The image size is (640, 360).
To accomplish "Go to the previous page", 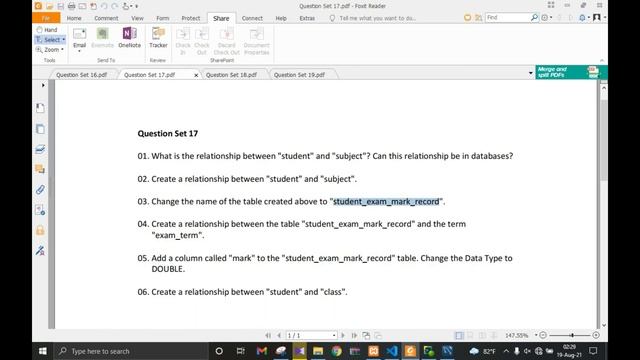I will click(x=279, y=335).
